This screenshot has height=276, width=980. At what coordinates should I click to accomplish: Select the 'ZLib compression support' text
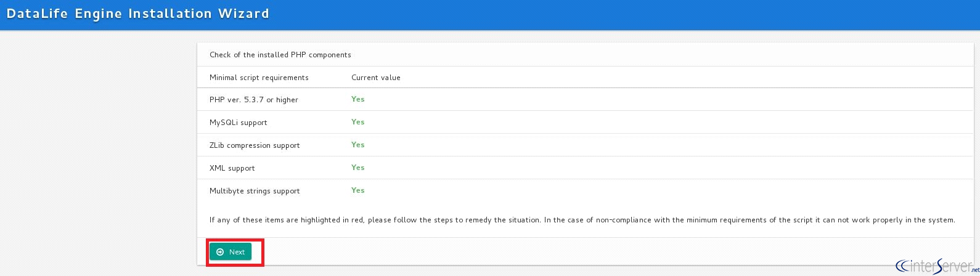255,145
